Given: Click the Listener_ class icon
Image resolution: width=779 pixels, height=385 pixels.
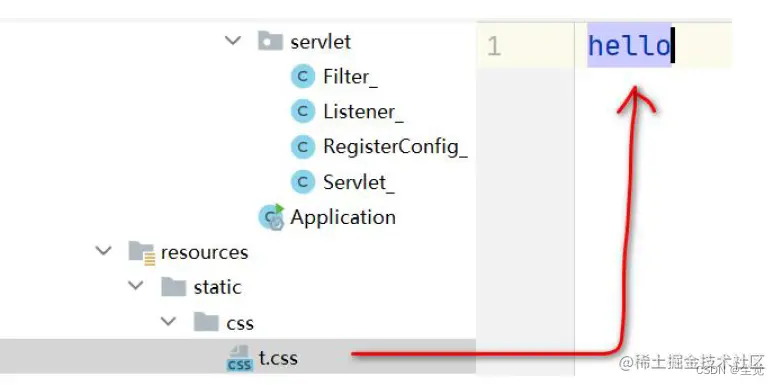Looking at the screenshot, I should pyautogui.click(x=303, y=112).
